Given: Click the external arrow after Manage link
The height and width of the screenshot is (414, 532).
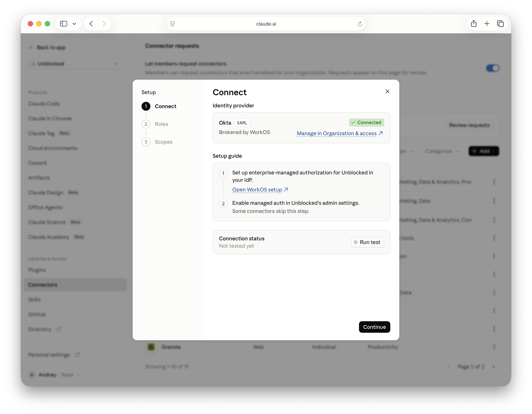Looking at the screenshot, I should pos(380,133).
